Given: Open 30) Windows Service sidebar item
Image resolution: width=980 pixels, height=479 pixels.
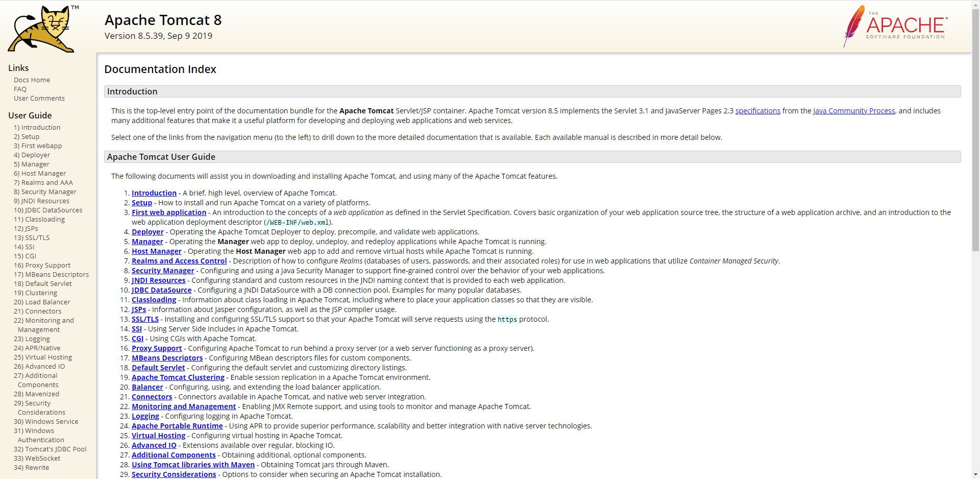Looking at the screenshot, I should pyautogui.click(x=46, y=422).
